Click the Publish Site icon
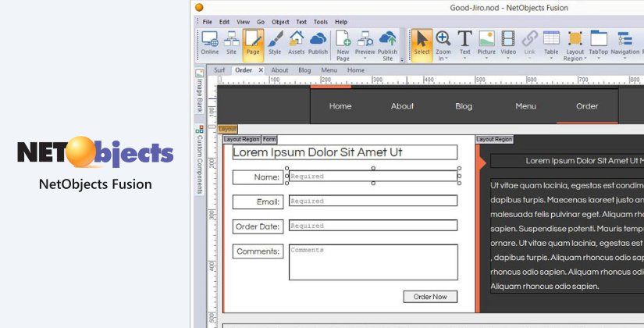Image resolution: width=644 pixels, height=328 pixels. (x=387, y=44)
